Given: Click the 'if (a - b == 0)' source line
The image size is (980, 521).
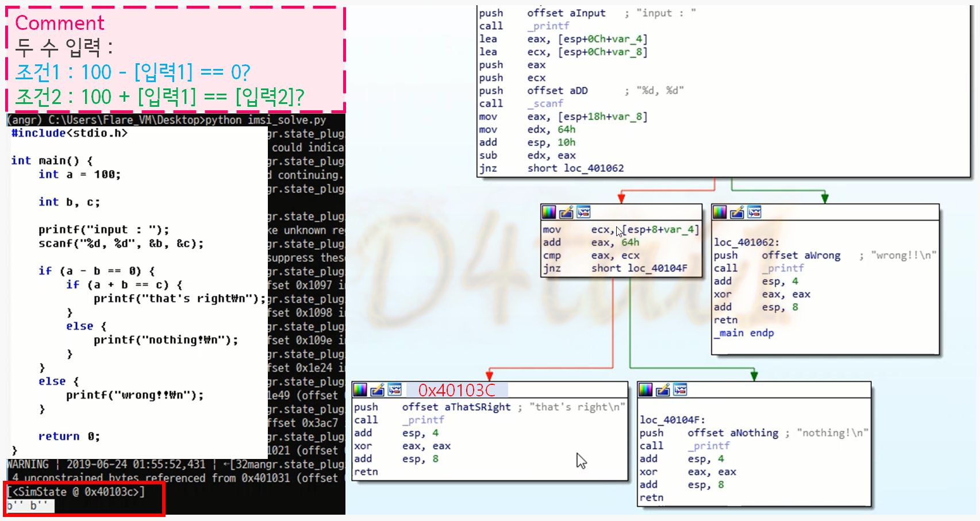Looking at the screenshot, I should click(97, 271).
